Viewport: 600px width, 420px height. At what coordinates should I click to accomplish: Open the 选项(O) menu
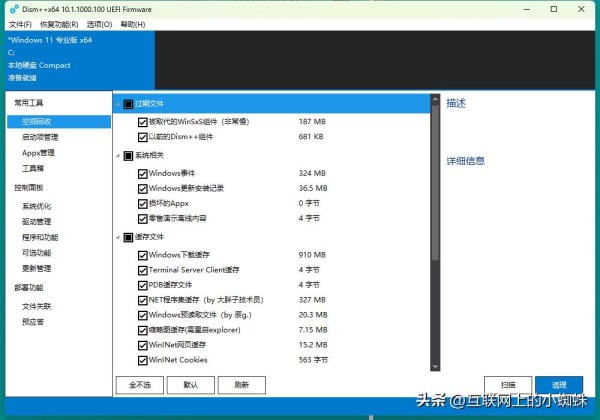(99, 23)
